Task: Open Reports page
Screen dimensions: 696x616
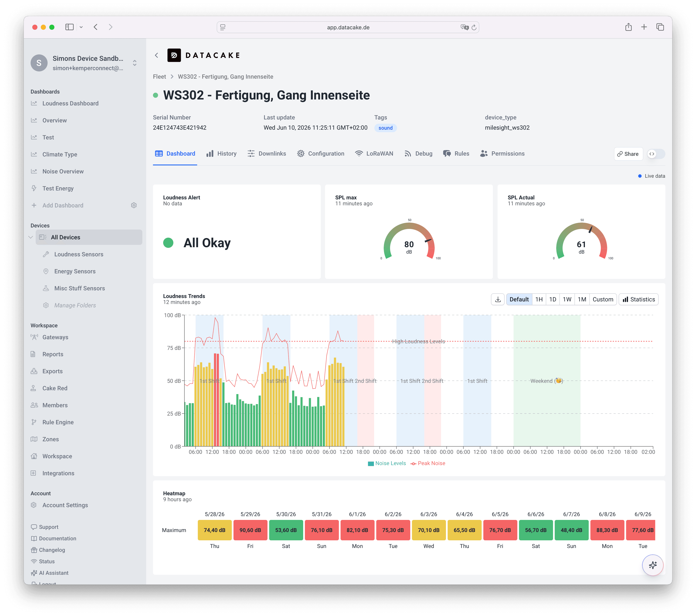Action: tap(53, 354)
